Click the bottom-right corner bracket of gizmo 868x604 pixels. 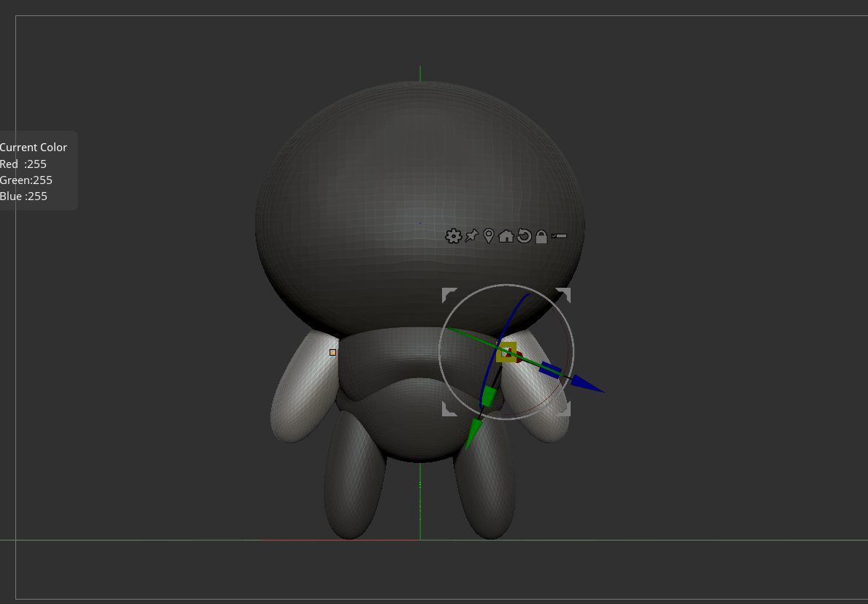tap(564, 410)
